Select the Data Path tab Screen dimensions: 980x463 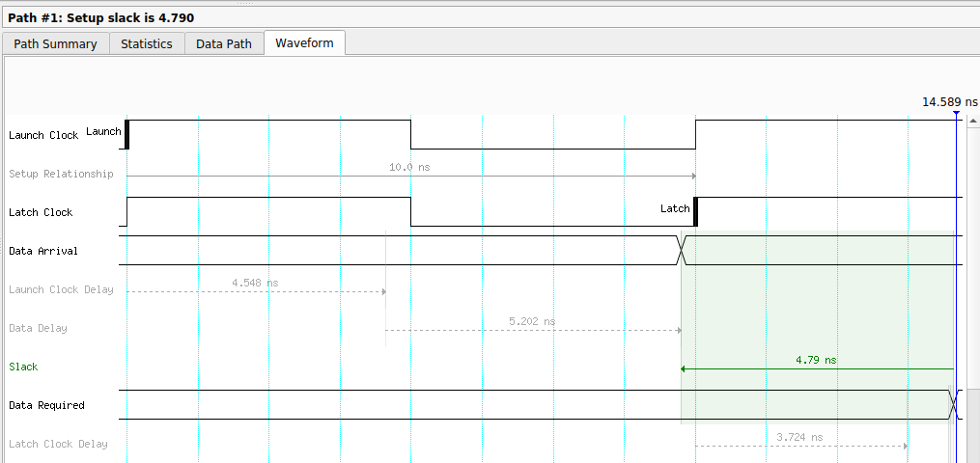224,43
